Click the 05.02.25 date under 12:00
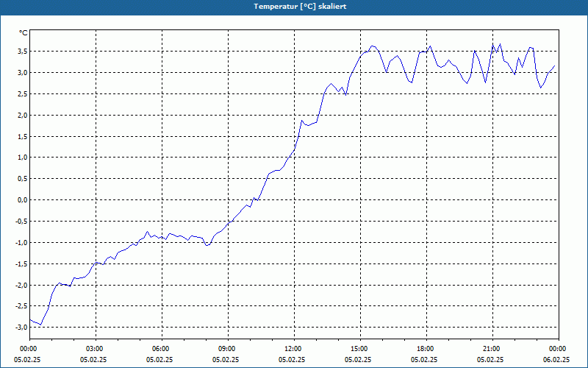This screenshot has width=588, height=368. tap(292, 359)
